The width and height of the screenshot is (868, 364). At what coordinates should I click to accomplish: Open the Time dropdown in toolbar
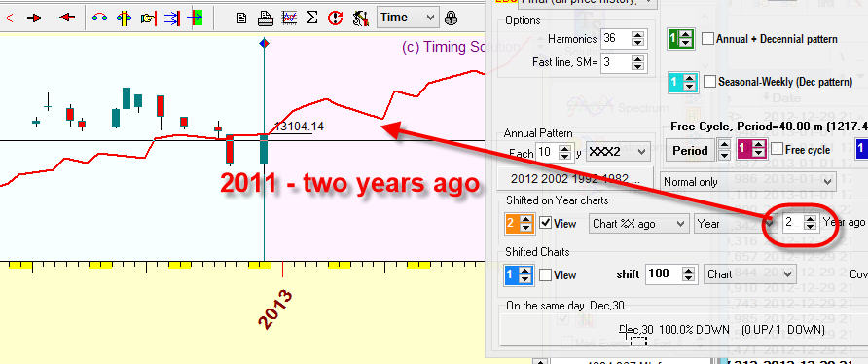click(409, 18)
